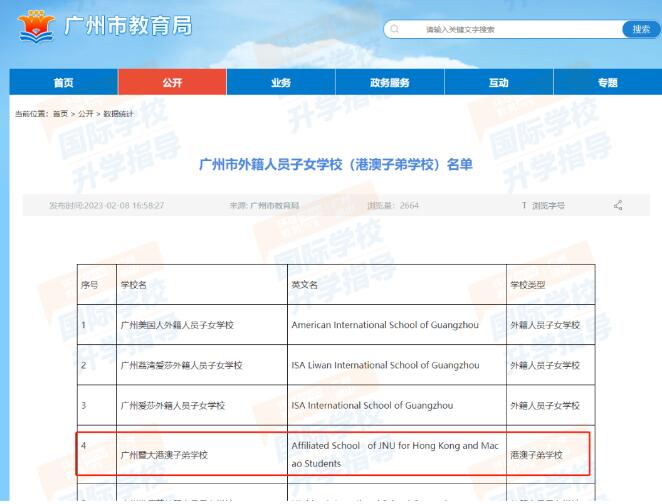This screenshot has width=662, height=504.
Task: Click cell ISA International School of Guangzhou
Action: pyautogui.click(x=397, y=405)
